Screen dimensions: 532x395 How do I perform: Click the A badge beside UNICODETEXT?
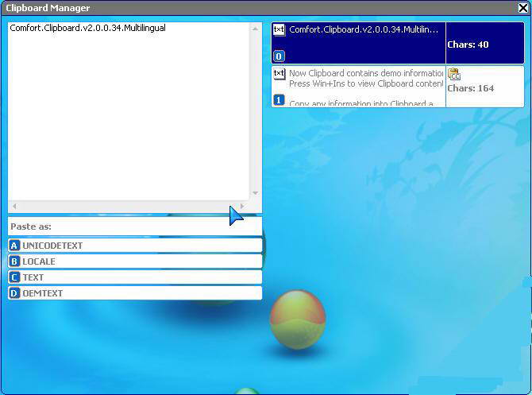pyautogui.click(x=14, y=246)
